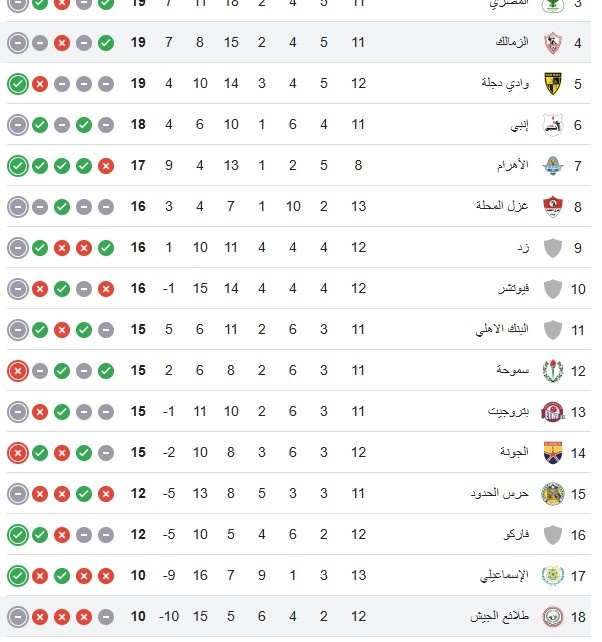Click the الإسماعيلي (Ismaily) club logo
The height and width of the screenshot is (642, 602).
click(x=551, y=575)
